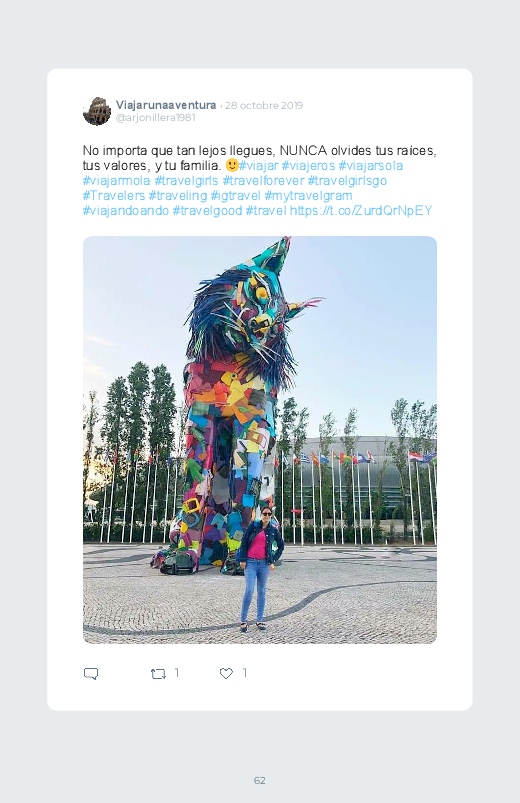Click the retweet arrows icon

pyautogui.click(x=158, y=674)
